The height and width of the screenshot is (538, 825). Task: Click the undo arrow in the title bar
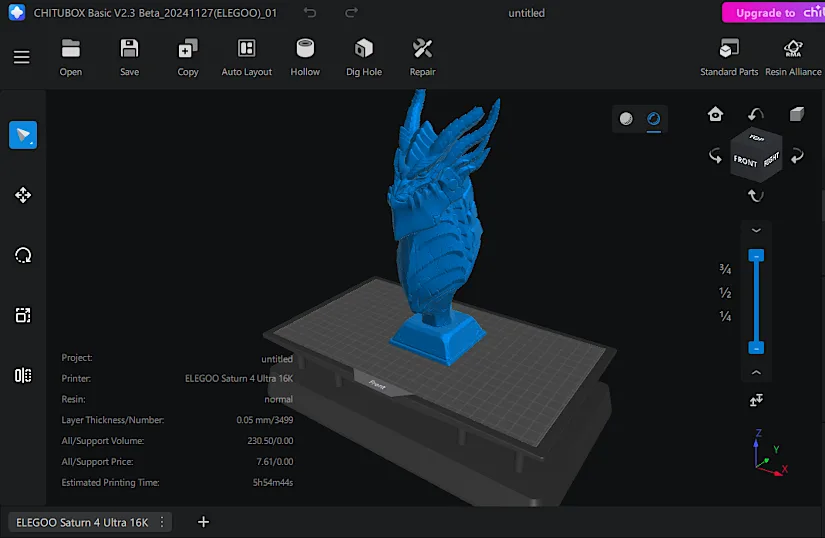310,13
